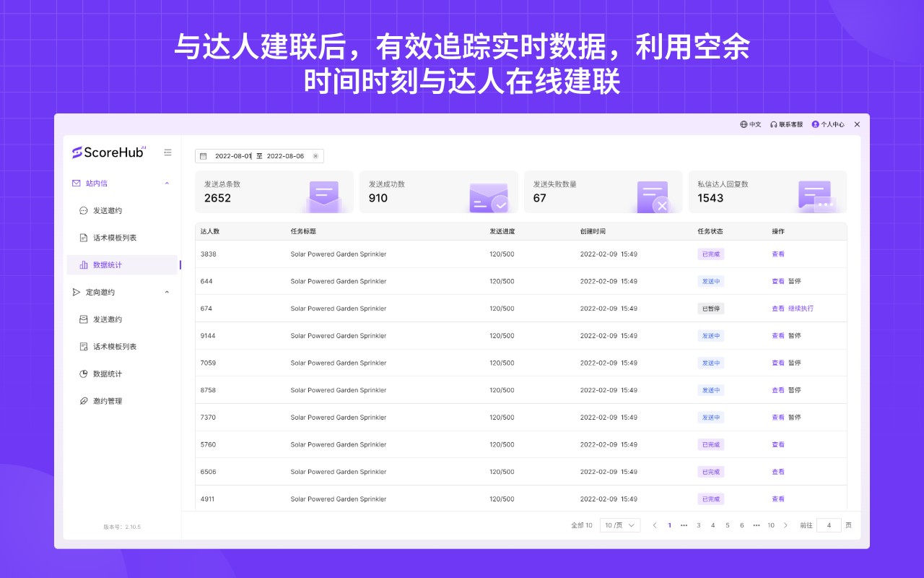Click 暂停 for row 644
Image resolution: width=924 pixels, height=578 pixels.
(794, 281)
